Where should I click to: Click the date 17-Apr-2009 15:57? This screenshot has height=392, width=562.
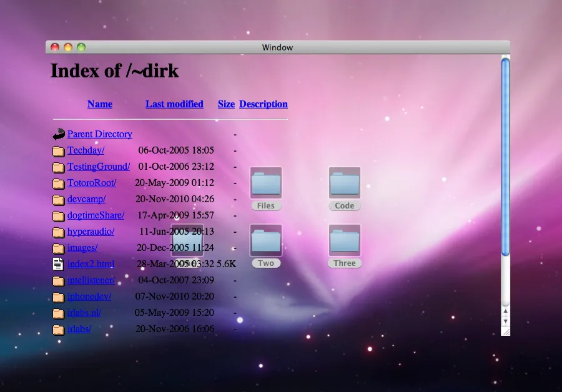tap(175, 215)
